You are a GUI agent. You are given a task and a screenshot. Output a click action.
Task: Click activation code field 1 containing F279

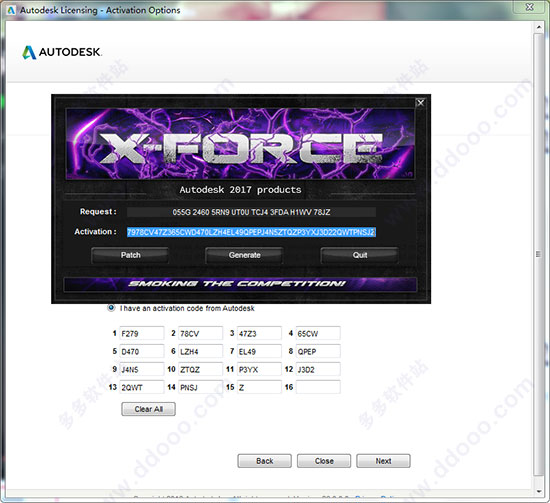pyautogui.click(x=142, y=333)
